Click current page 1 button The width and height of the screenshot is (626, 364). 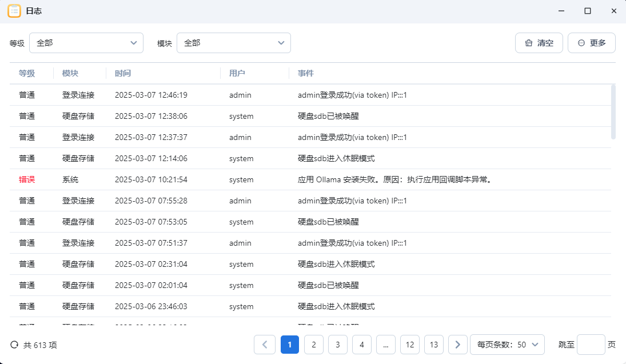tap(290, 345)
